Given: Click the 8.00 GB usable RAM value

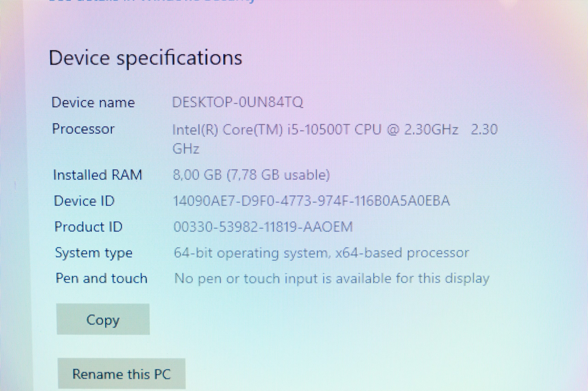Looking at the screenshot, I should pyautogui.click(x=251, y=175).
